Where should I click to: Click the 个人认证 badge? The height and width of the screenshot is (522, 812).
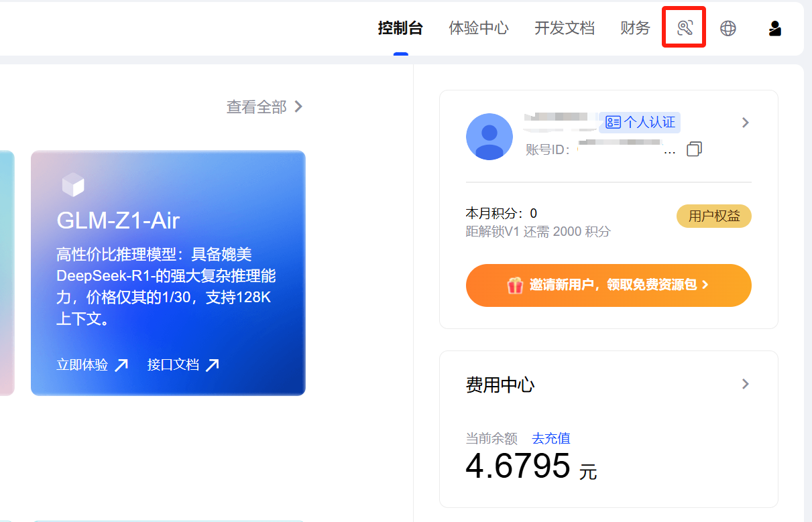pyautogui.click(x=640, y=123)
